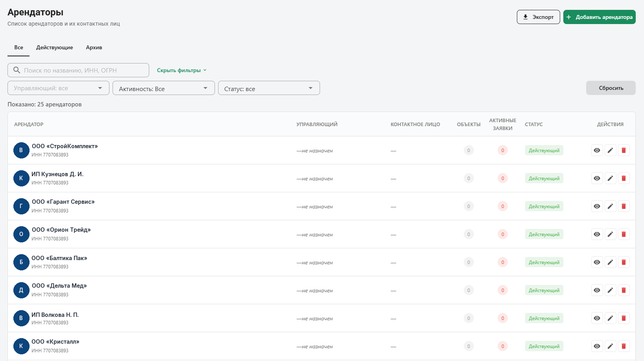
Task: Edit tenant ООО «Балтика Пак»
Action: 610,262
